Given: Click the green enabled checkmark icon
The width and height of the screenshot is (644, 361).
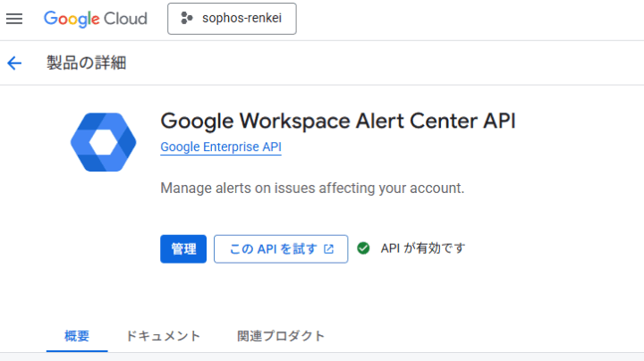Looking at the screenshot, I should [363, 248].
